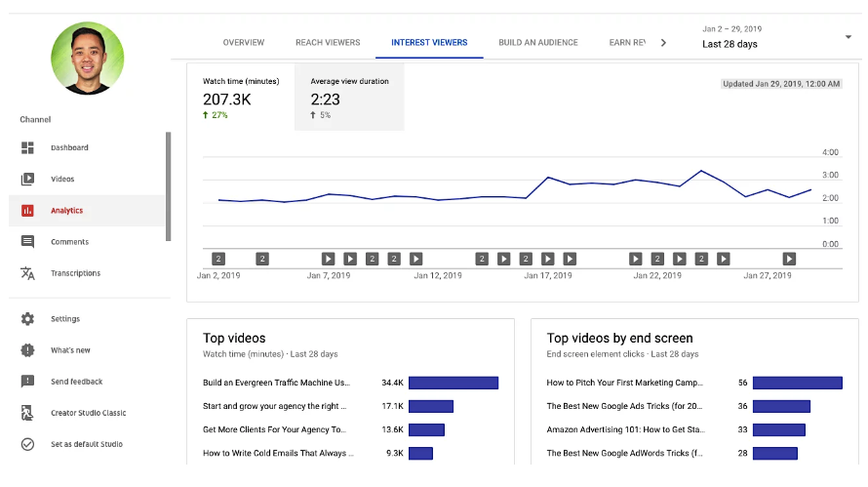Open the Last 28 days date range dropdown
Image resolution: width=868 pixels, height=487 pixels.
775,37
